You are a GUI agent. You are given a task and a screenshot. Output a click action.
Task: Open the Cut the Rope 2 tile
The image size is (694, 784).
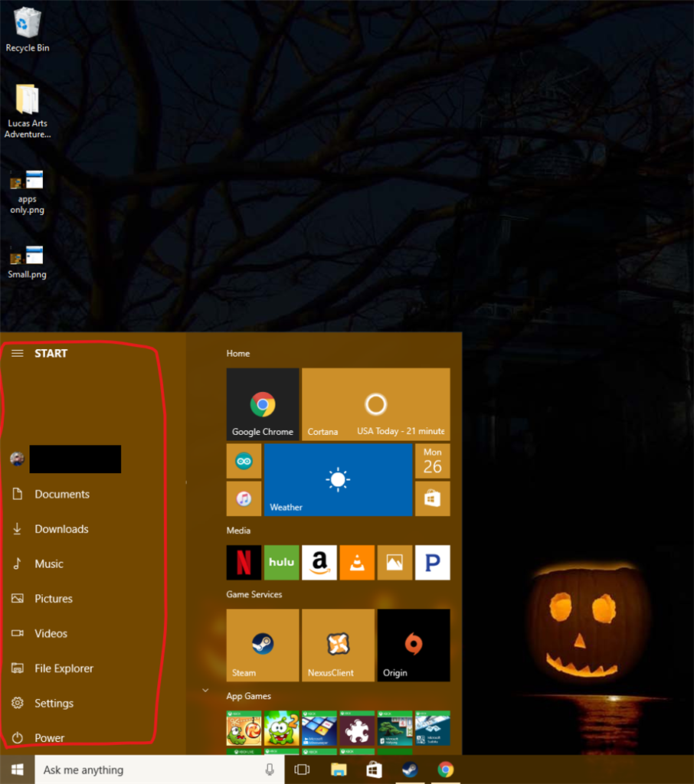[x=281, y=728]
